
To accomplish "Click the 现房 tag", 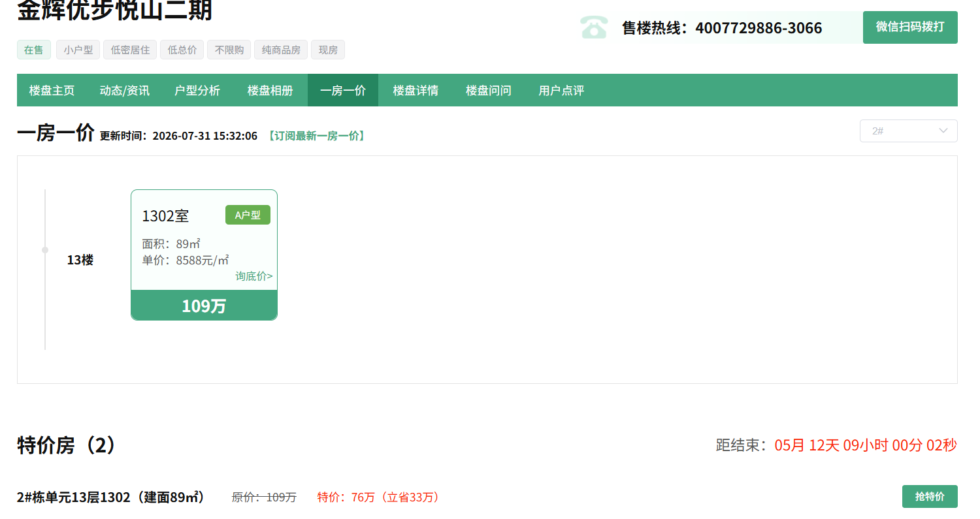I will pos(328,50).
